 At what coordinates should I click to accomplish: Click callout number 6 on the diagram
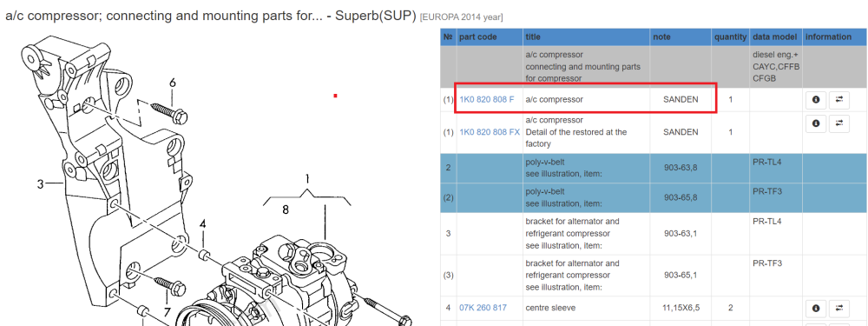click(173, 83)
